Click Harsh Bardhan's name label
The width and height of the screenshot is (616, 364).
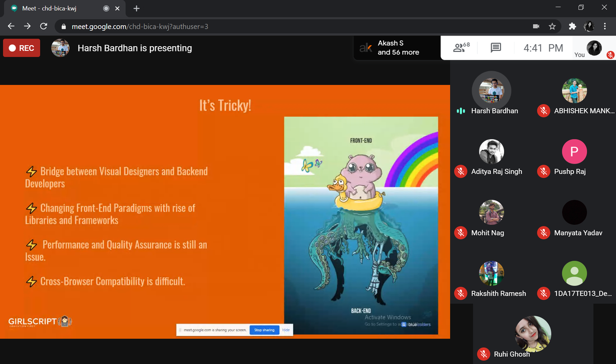pos(494,111)
